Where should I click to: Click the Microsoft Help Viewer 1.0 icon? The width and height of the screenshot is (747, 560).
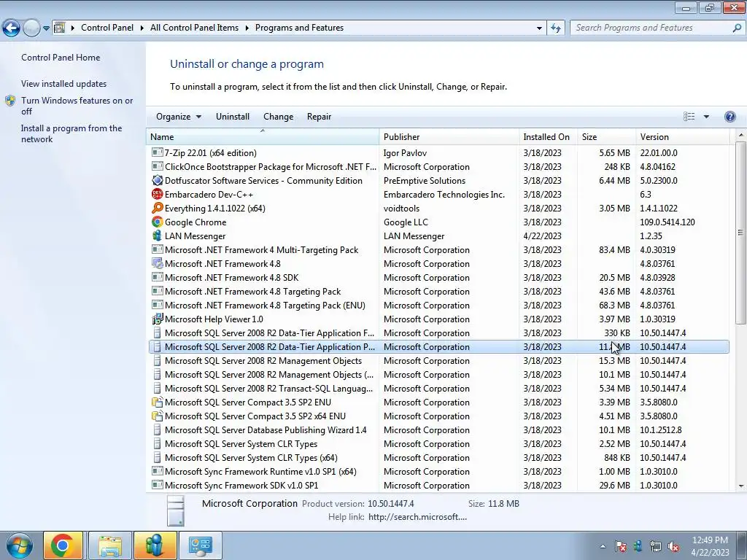pos(158,319)
